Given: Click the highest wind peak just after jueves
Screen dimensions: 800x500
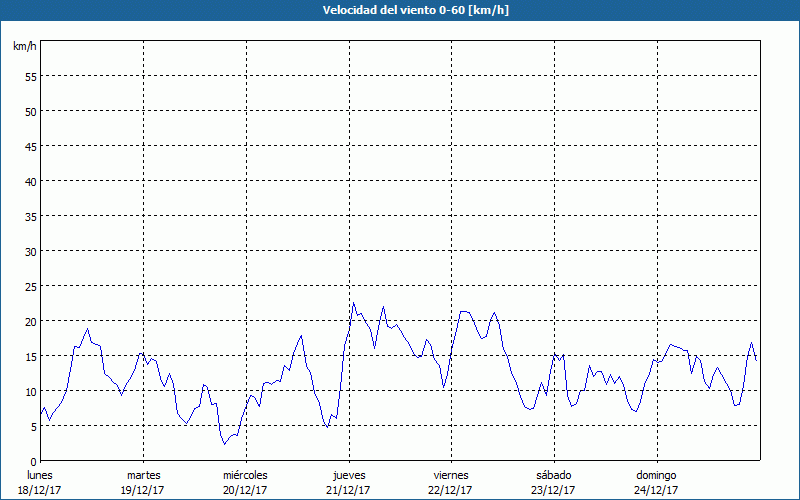Looking at the screenshot, I should pos(353,303).
